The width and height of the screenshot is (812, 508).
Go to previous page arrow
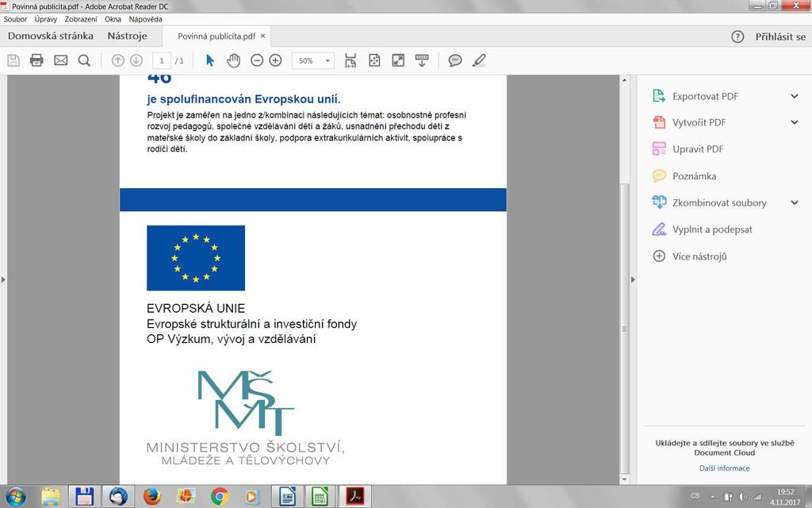coord(117,60)
